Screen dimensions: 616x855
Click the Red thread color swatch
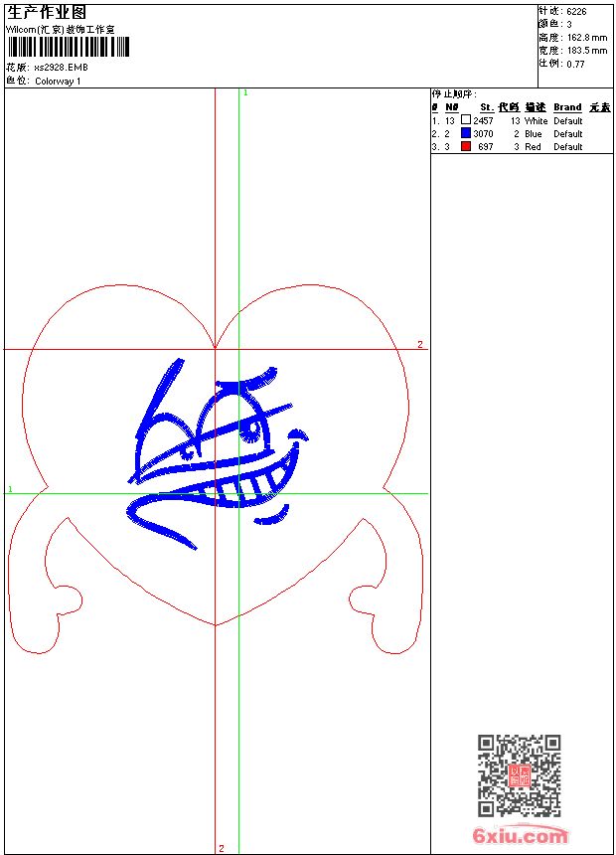click(466, 146)
